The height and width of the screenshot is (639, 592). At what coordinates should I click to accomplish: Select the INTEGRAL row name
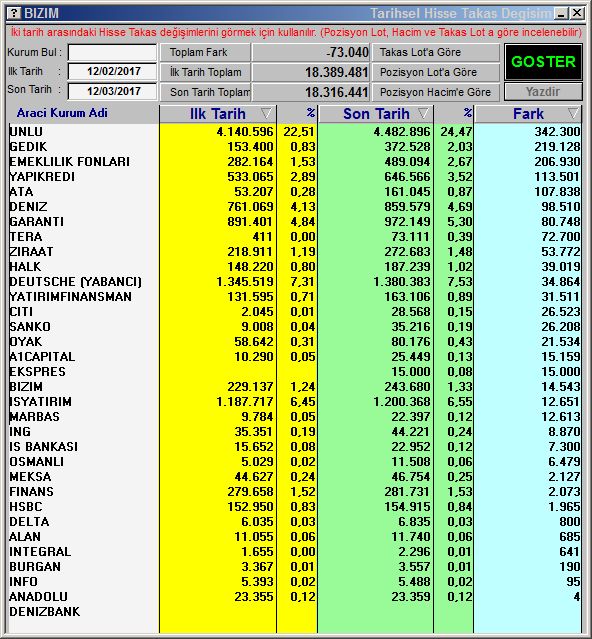pyautogui.click(x=40, y=551)
